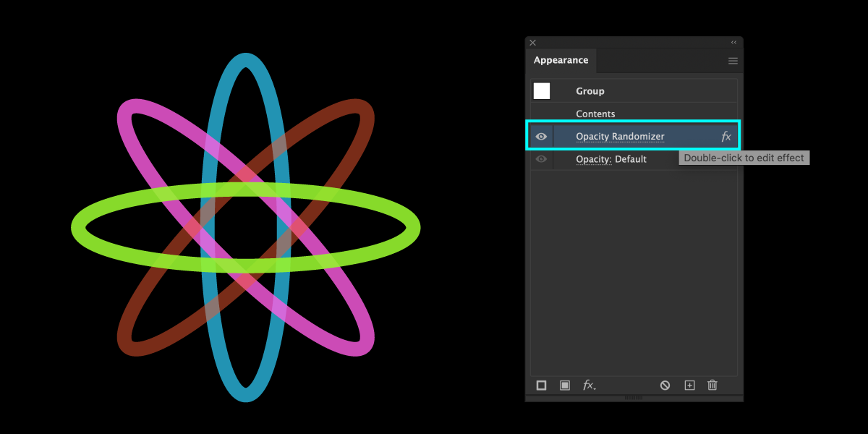Toggle visibility of Opacity Default row
Screen dimensions: 868x434
pos(541,159)
